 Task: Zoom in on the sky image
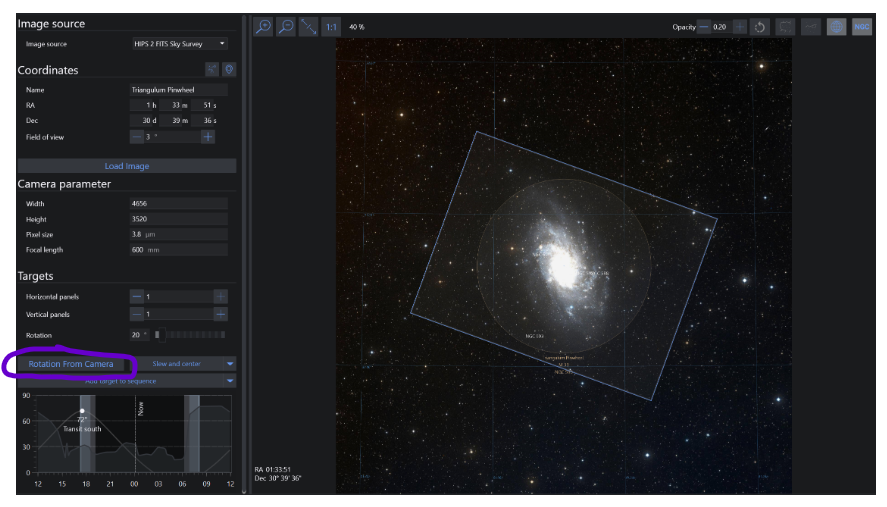(263, 27)
